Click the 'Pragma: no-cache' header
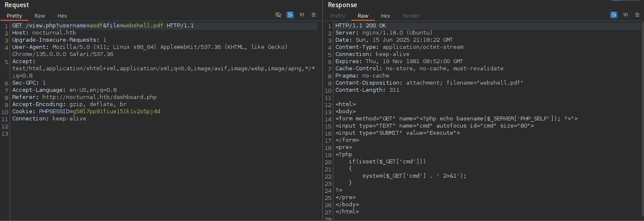The image size is (644, 221). click(362, 76)
